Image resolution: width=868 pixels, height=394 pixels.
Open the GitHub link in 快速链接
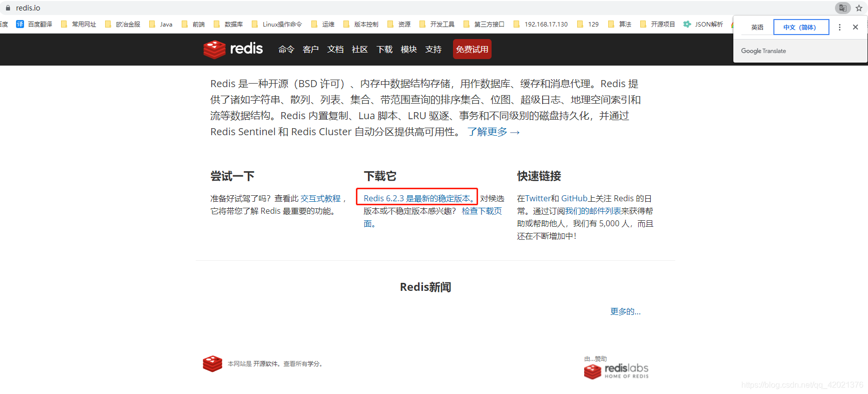(574, 199)
